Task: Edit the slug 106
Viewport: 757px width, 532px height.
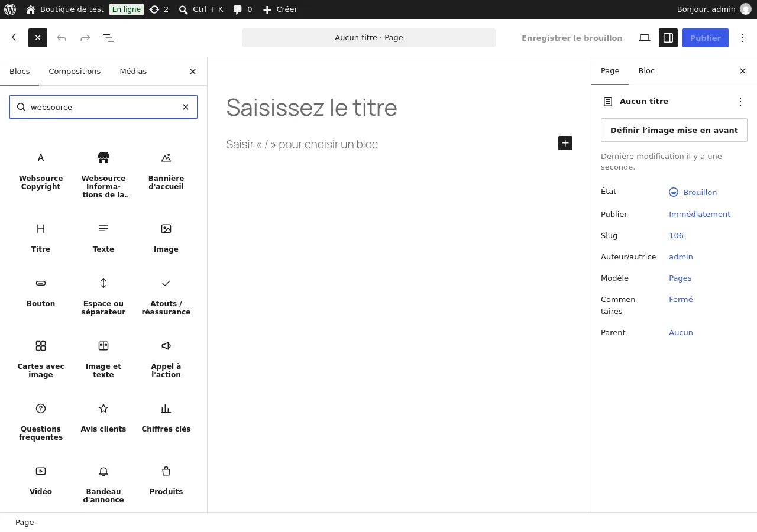Action: tap(676, 235)
